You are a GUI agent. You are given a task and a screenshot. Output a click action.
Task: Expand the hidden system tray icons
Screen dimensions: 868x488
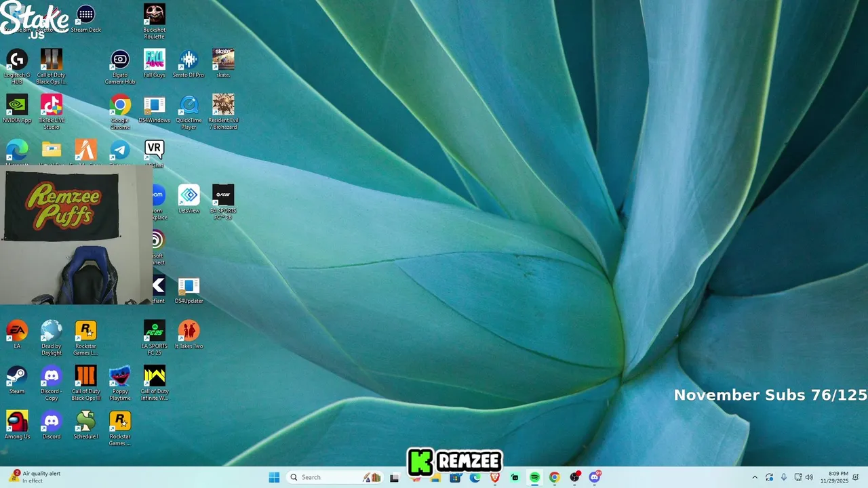tap(755, 477)
